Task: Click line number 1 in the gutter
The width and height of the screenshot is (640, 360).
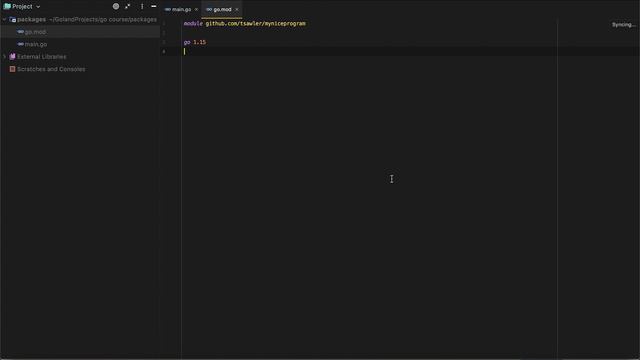Action: pos(164,24)
